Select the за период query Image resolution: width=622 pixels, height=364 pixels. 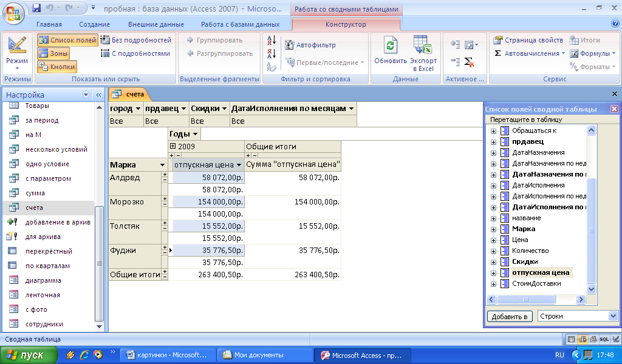[x=41, y=120]
